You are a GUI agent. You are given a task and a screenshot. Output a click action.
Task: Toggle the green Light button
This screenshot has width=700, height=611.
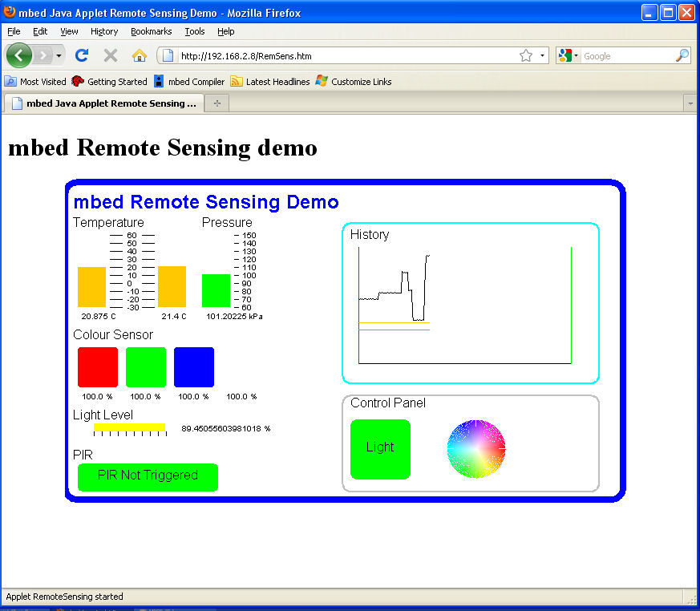tap(380, 449)
